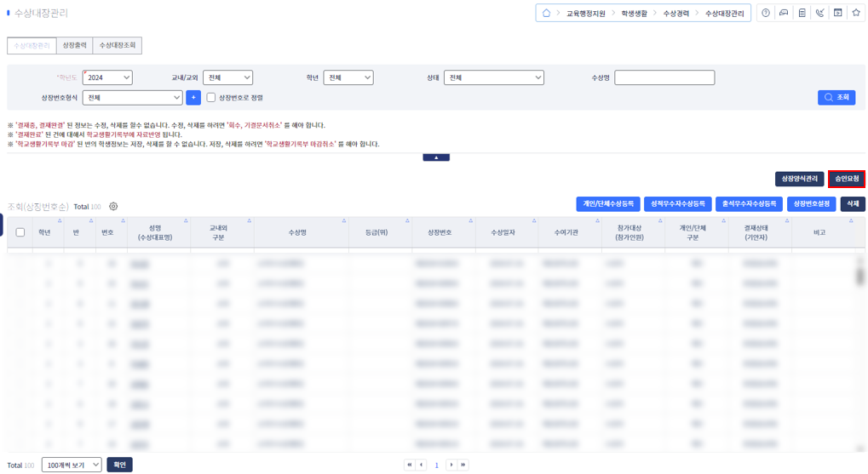Image resolution: width=868 pixels, height=474 pixels.
Task: Open the chat message icon
Action: point(784,13)
